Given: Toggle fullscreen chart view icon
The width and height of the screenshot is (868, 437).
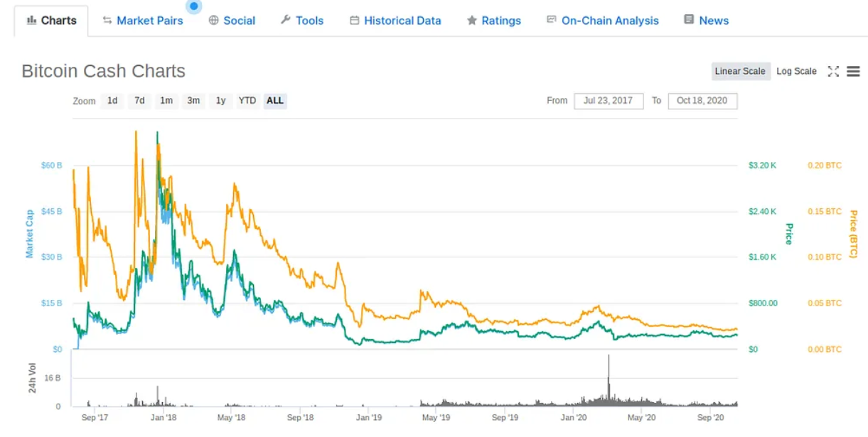Looking at the screenshot, I should point(833,71).
